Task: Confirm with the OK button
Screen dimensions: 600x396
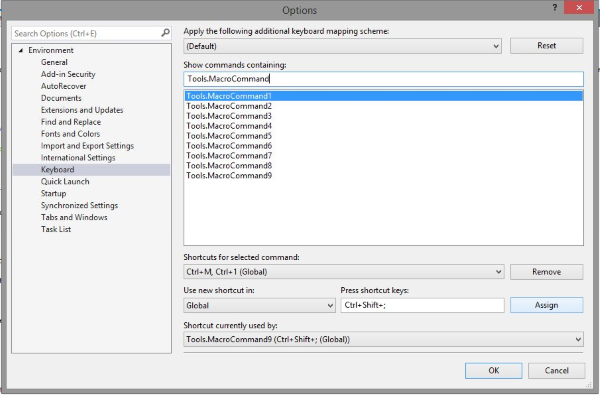Action: 494,371
